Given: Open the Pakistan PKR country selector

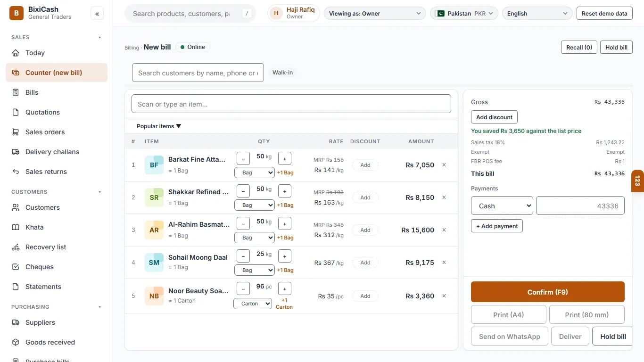Looking at the screenshot, I should (464, 14).
